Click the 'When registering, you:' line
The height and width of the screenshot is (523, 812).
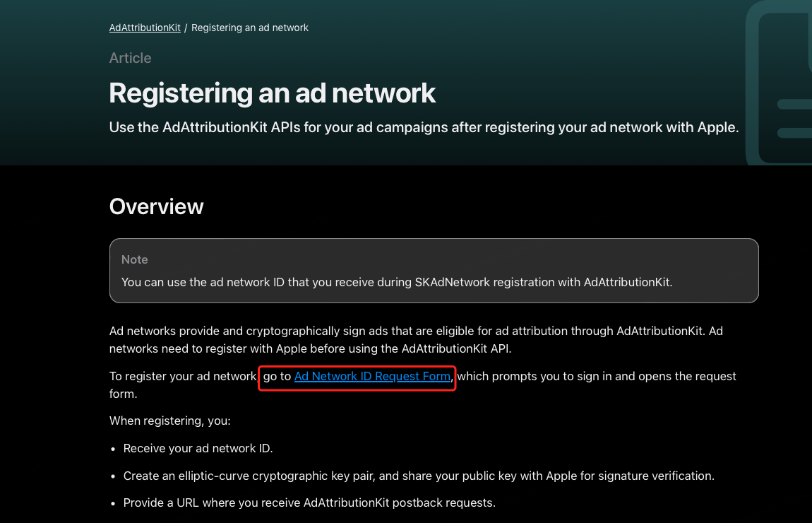click(x=170, y=421)
